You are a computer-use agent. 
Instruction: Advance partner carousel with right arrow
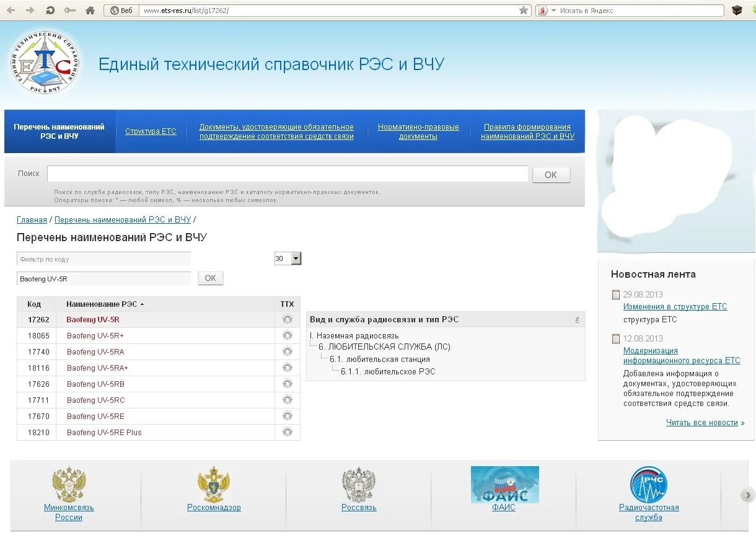(747, 495)
